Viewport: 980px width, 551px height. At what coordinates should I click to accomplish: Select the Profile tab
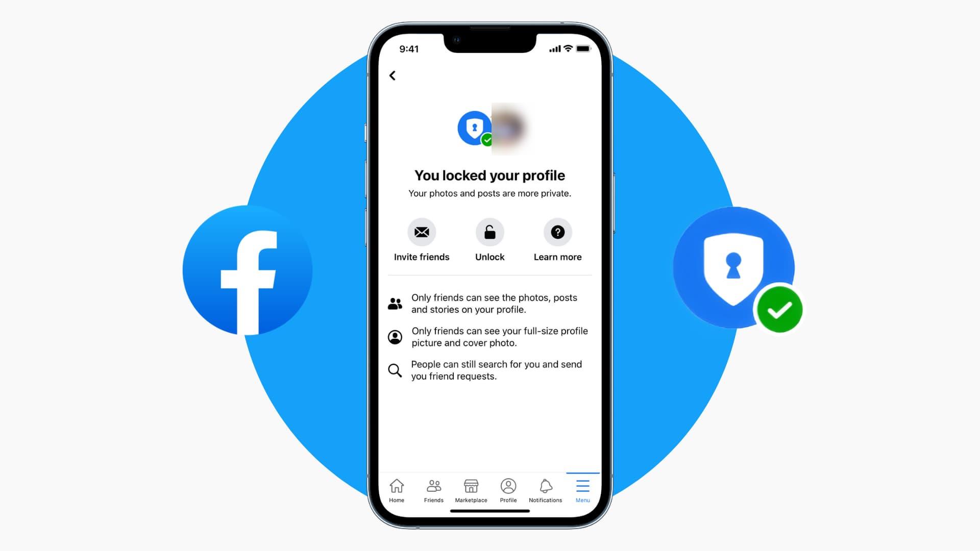pos(508,490)
